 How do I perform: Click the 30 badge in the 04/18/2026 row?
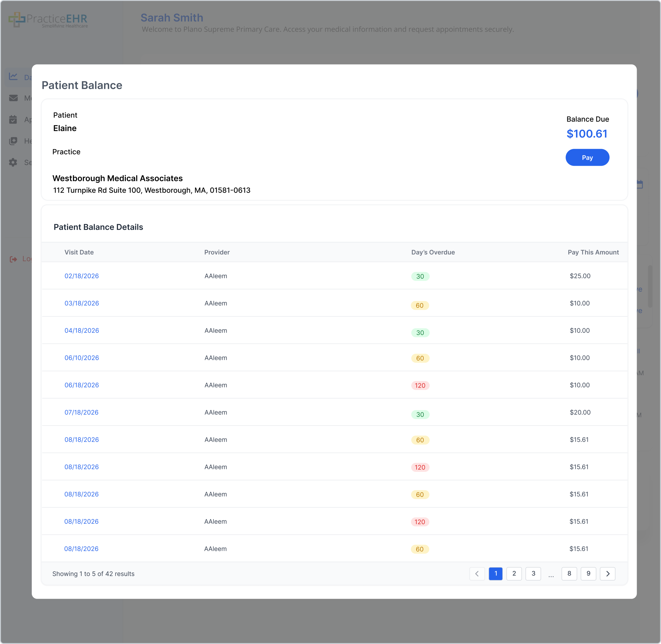click(x=420, y=333)
